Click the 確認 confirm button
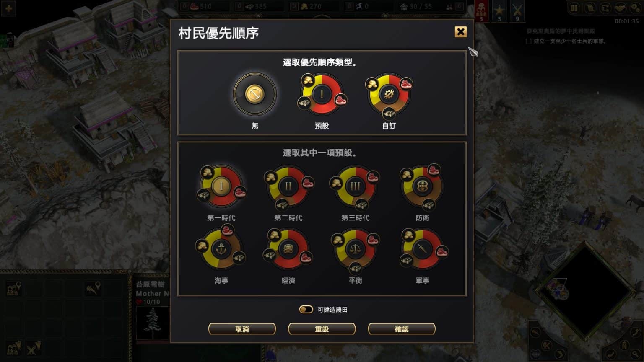Image resolution: width=644 pixels, height=362 pixels. (x=401, y=329)
